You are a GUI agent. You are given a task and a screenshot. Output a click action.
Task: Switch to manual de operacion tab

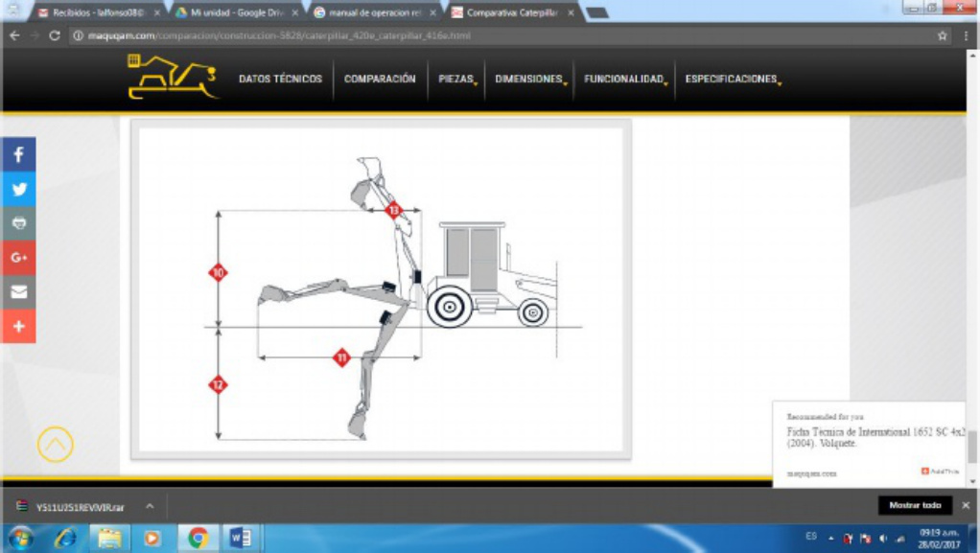(x=374, y=12)
